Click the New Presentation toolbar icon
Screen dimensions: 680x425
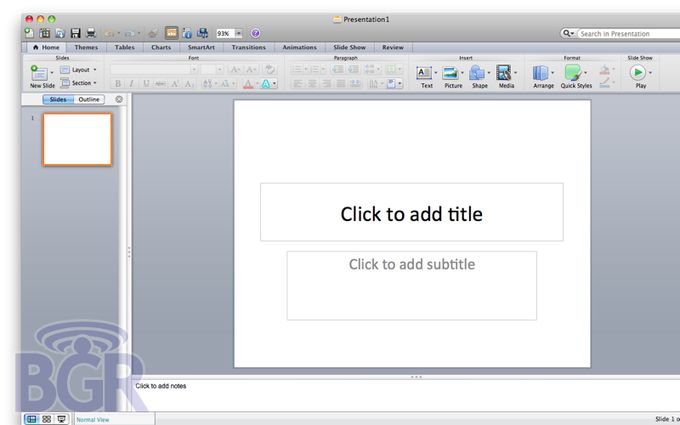pyautogui.click(x=29, y=33)
